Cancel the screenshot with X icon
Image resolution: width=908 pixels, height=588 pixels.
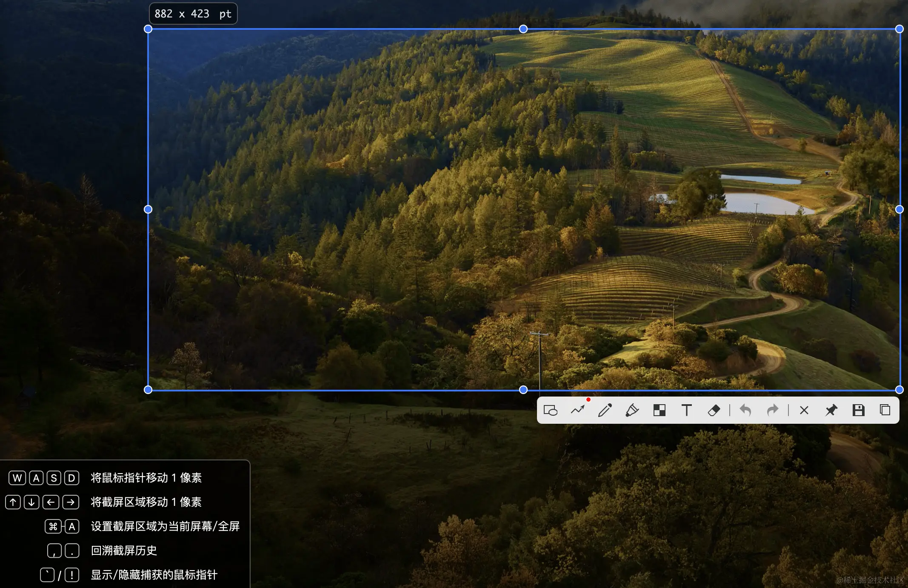(x=804, y=410)
